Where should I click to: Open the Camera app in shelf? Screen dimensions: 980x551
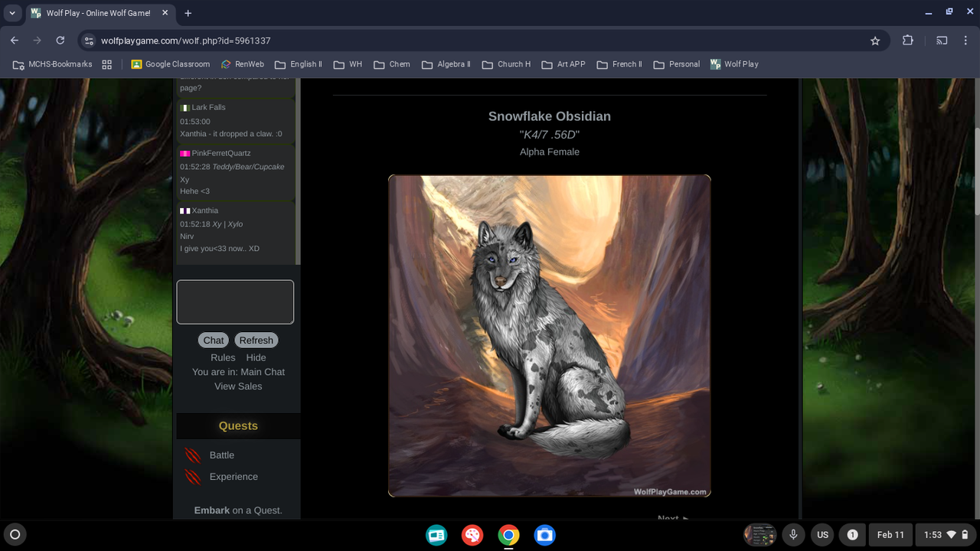coord(544,535)
